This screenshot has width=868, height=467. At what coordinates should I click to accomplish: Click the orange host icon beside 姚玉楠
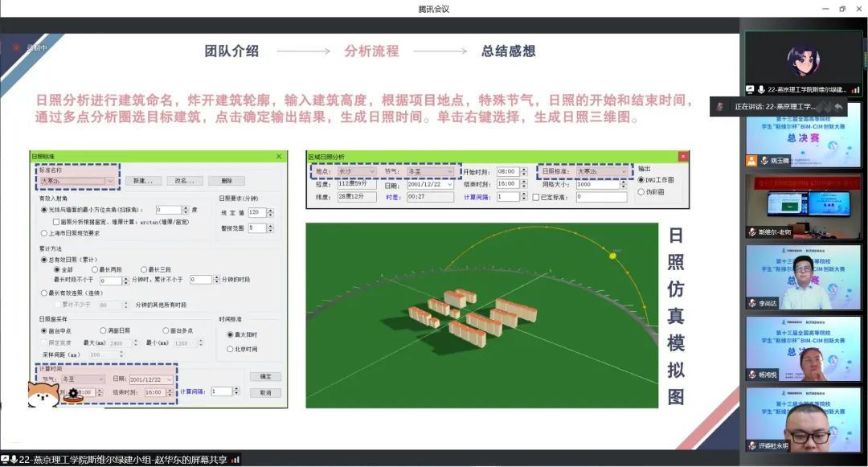751,160
